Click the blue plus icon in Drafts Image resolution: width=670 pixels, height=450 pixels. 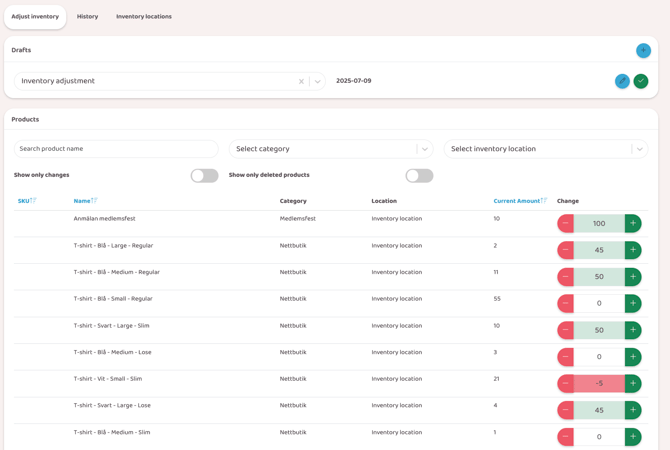click(x=643, y=50)
